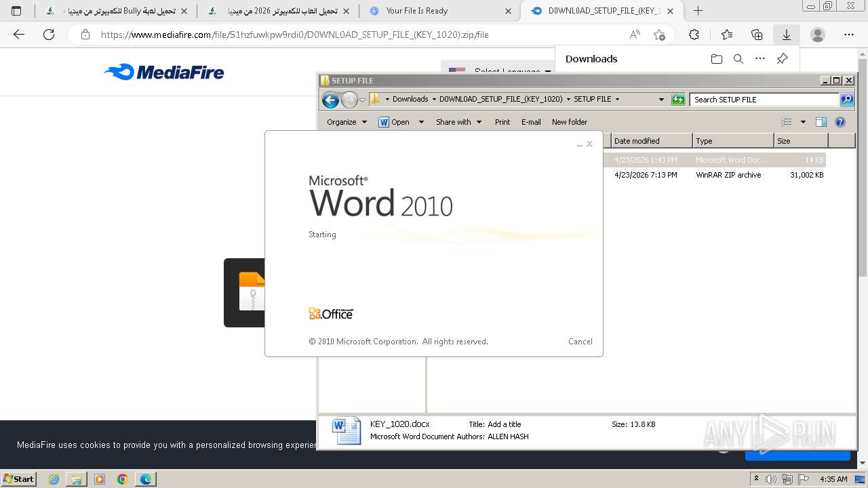Image resolution: width=868 pixels, height=488 pixels.
Task: Sort files by Size column
Action: point(801,141)
